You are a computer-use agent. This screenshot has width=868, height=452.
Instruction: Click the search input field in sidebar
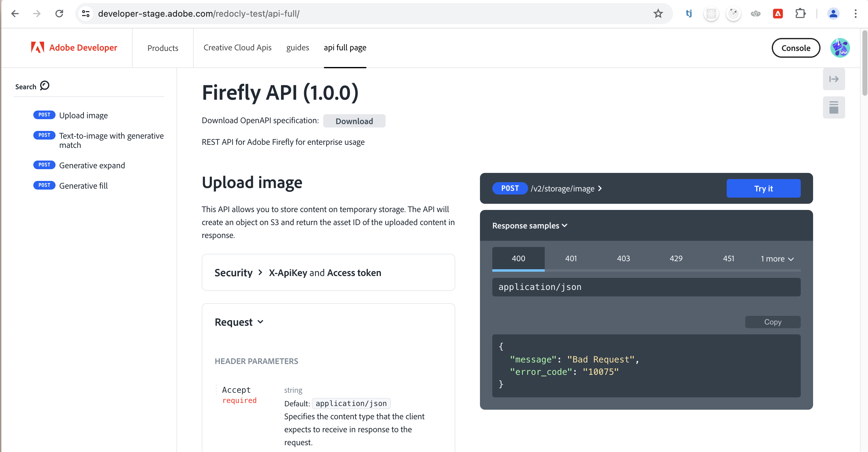(x=31, y=86)
